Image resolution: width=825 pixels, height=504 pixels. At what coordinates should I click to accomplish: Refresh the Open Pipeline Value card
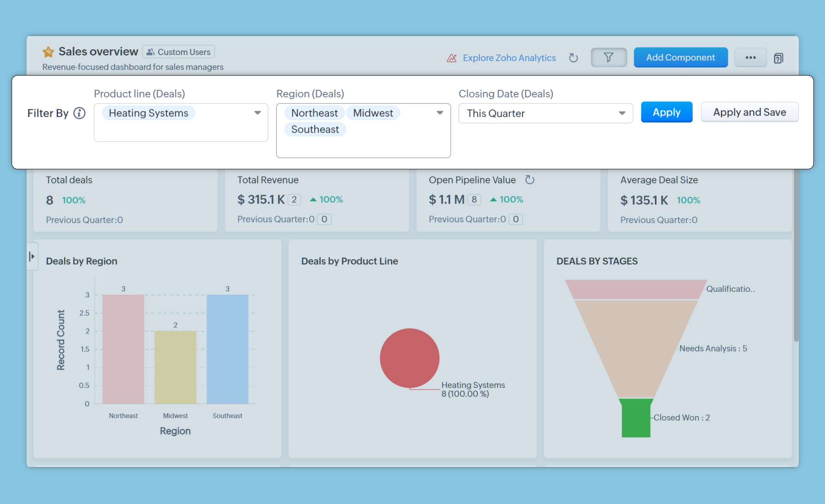pyautogui.click(x=530, y=180)
